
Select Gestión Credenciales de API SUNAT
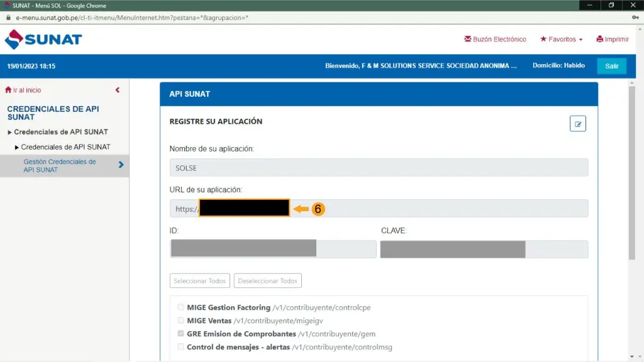click(x=60, y=165)
